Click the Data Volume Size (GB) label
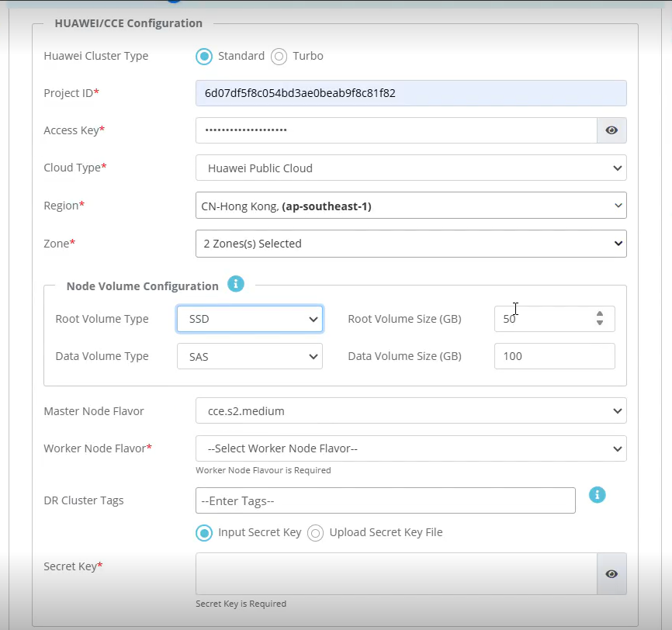The image size is (672, 630). (x=404, y=357)
